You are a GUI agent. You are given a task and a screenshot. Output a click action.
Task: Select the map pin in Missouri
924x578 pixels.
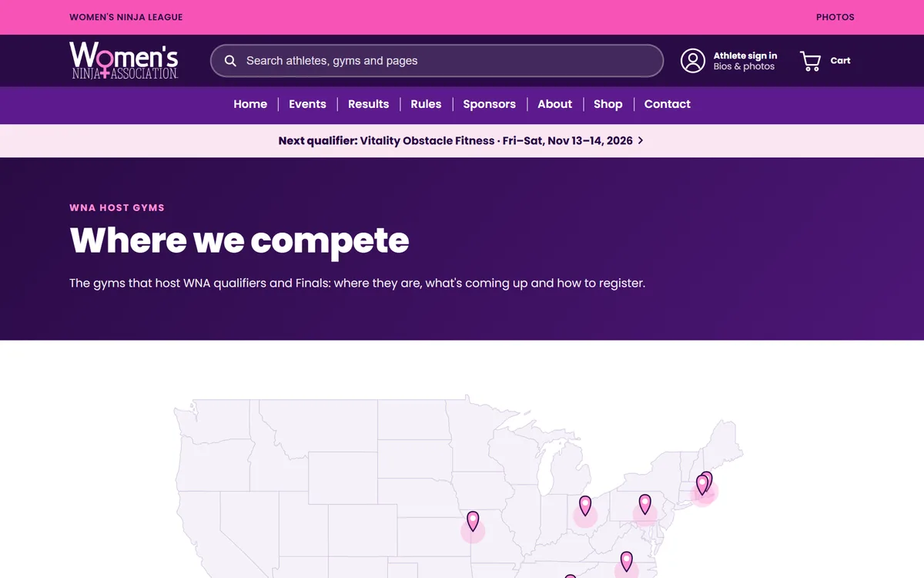(x=473, y=522)
